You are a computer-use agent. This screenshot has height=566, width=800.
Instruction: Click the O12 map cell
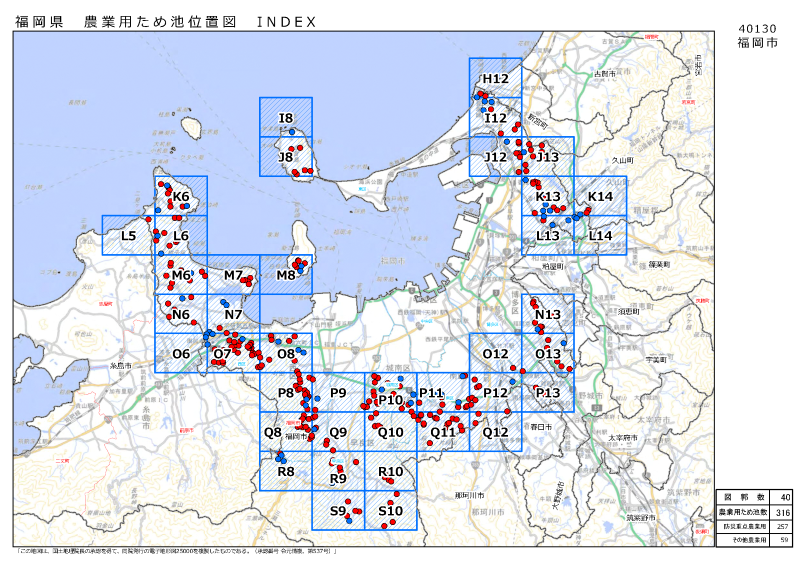pos(496,353)
